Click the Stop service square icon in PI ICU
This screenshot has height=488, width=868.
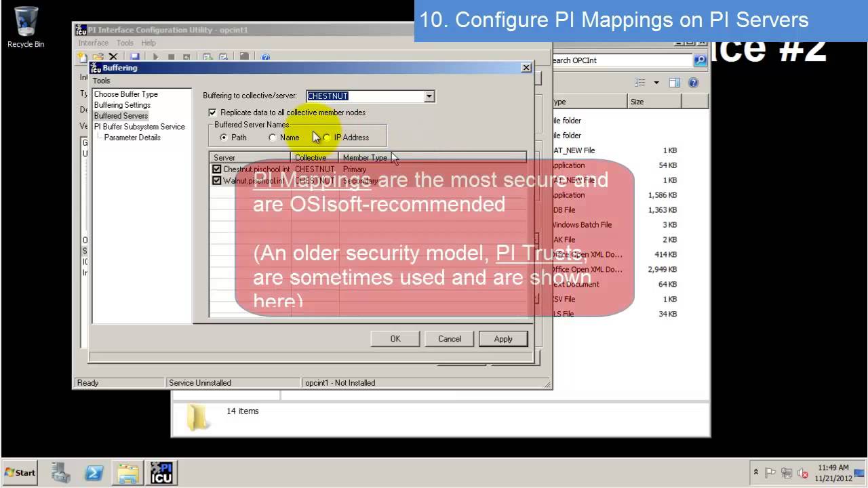pos(171,58)
